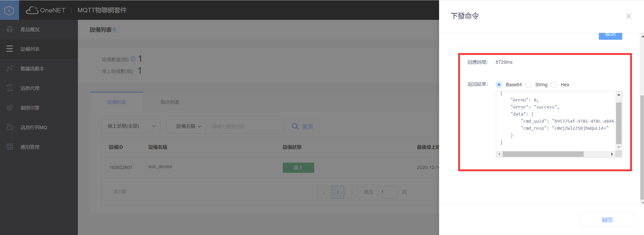Click the 蒐索 search button

coord(302,127)
